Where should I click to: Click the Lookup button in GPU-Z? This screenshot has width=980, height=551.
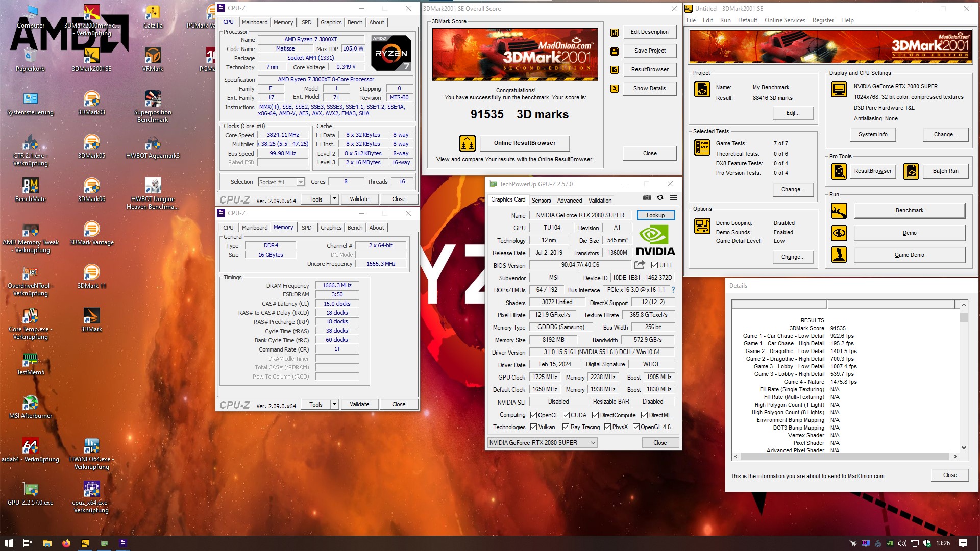click(x=655, y=215)
